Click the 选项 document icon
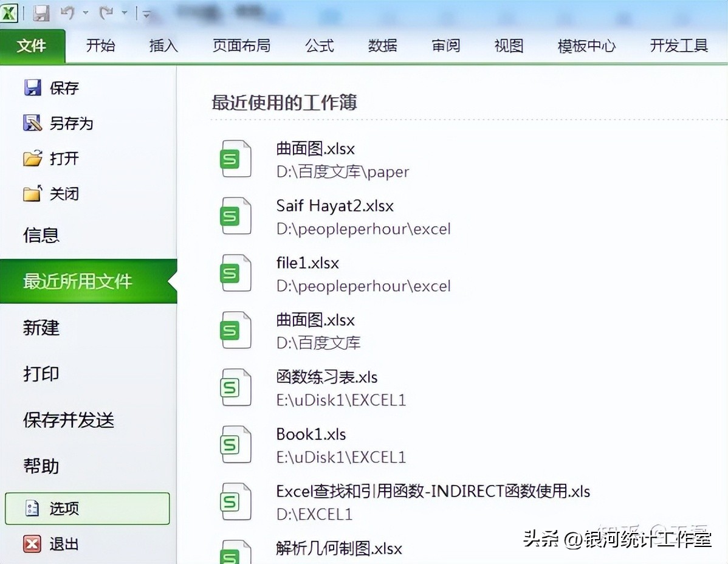This screenshot has height=564, width=728. click(32, 508)
